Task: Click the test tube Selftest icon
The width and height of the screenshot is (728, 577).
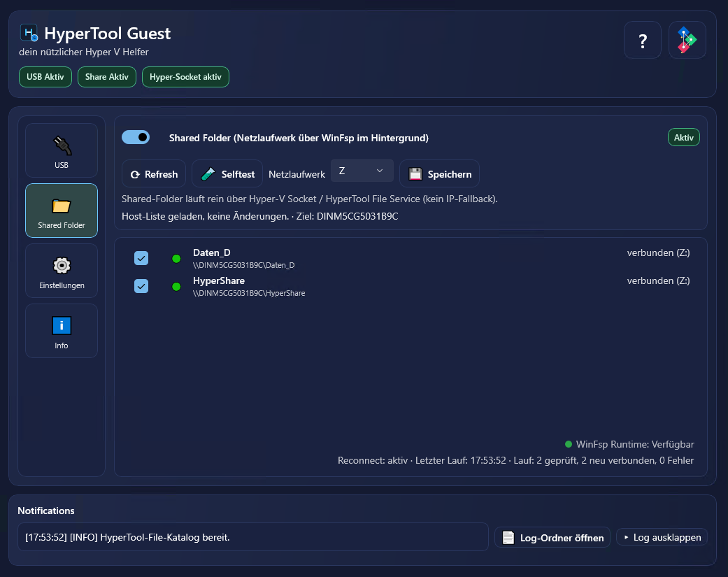Action: click(208, 174)
